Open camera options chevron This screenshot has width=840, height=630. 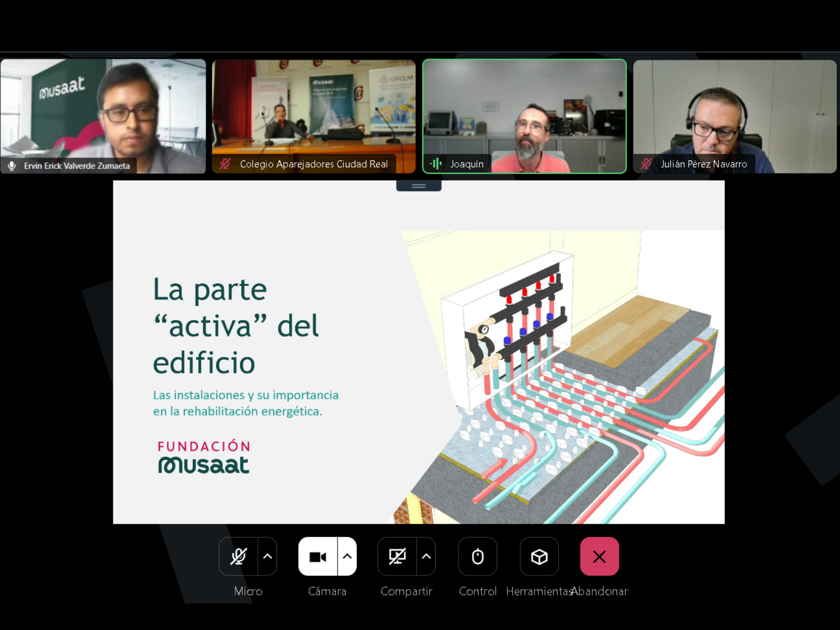click(x=347, y=556)
